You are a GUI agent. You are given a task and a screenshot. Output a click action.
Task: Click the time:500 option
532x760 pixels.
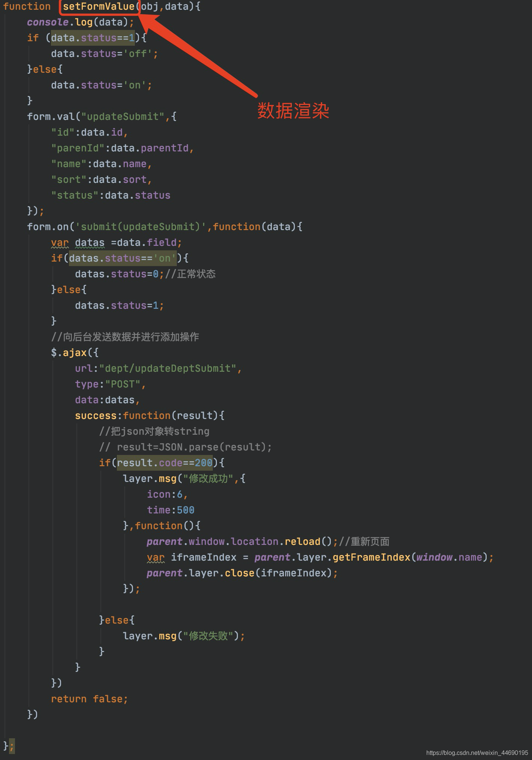pos(170,510)
